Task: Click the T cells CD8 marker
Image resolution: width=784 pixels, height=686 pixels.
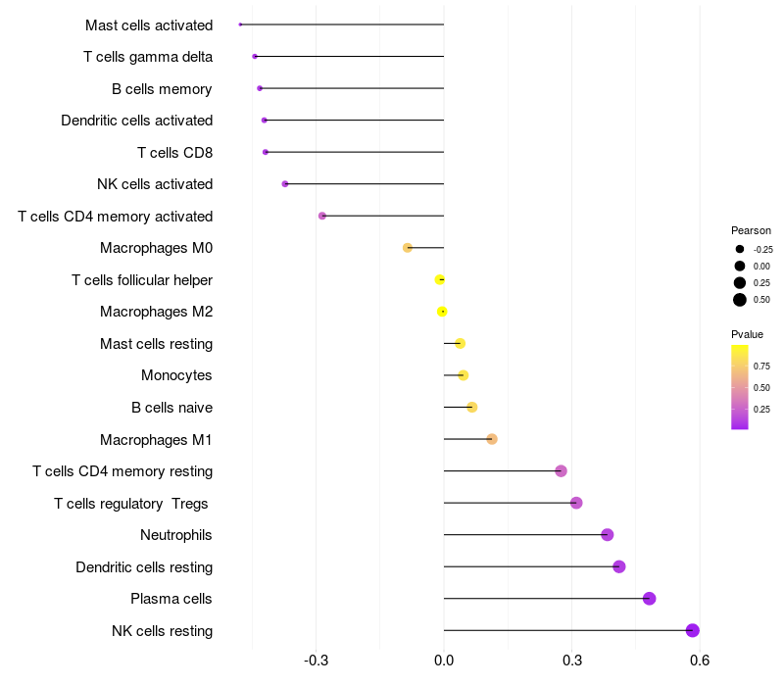Action: [266, 152]
